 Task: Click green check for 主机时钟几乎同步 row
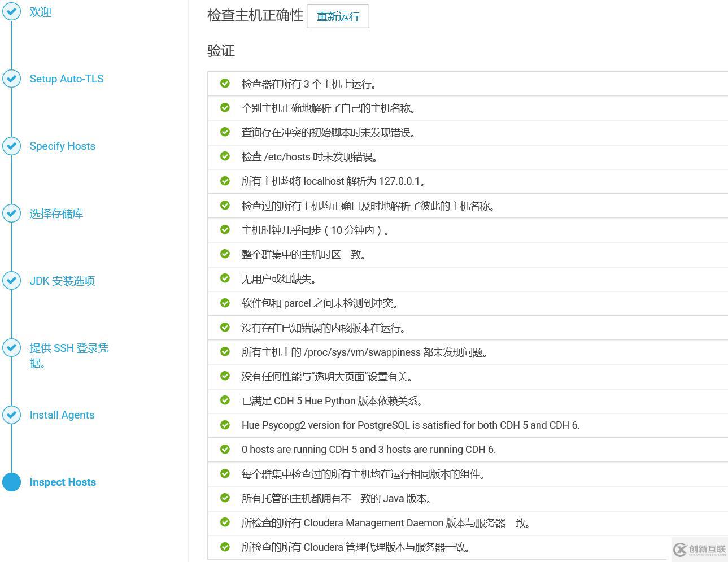point(225,229)
